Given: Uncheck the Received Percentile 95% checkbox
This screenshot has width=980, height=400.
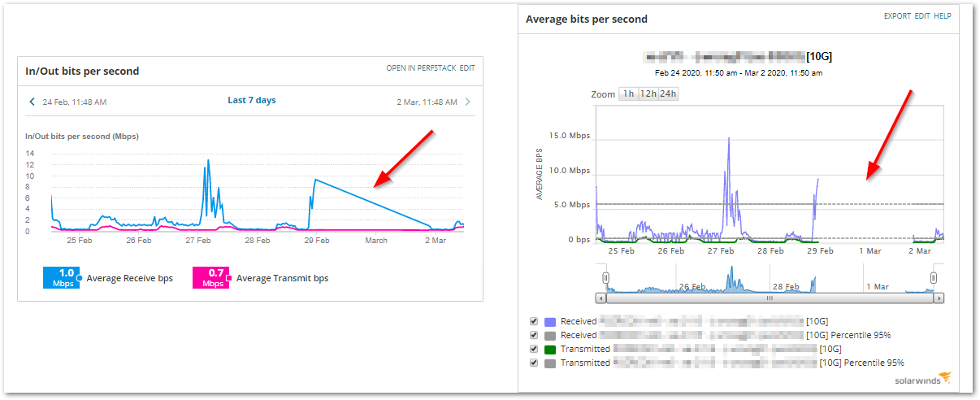Looking at the screenshot, I should coord(534,335).
